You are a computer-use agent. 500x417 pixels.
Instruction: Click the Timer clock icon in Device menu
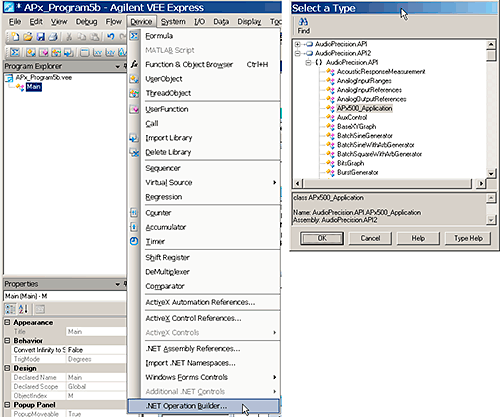pos(134,241)
